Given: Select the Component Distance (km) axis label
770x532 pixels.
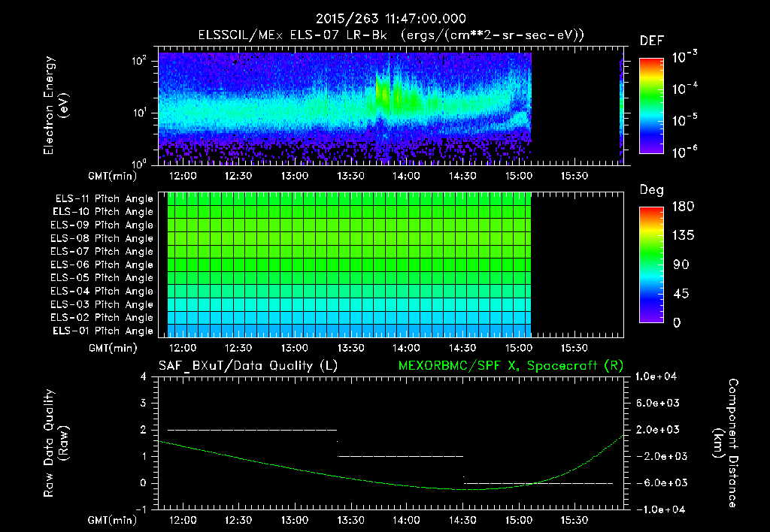Looking at the screenshot, I should (726, 443).
